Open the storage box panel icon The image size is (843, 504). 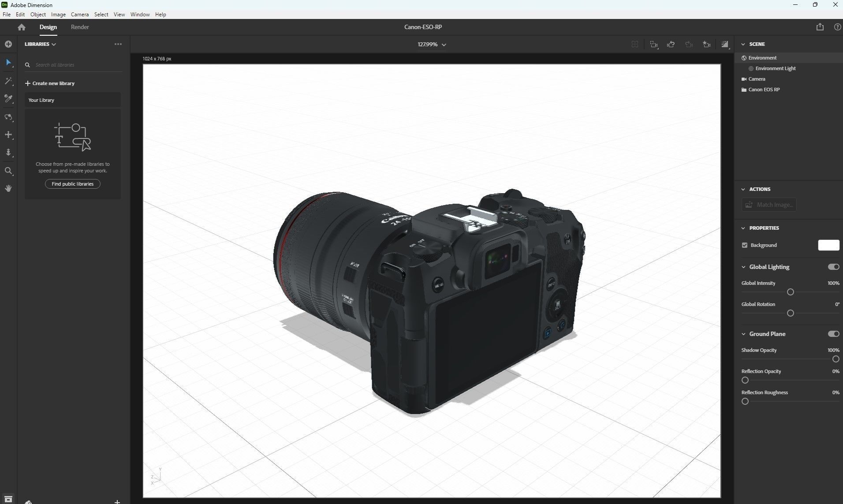tap(8, 499)
